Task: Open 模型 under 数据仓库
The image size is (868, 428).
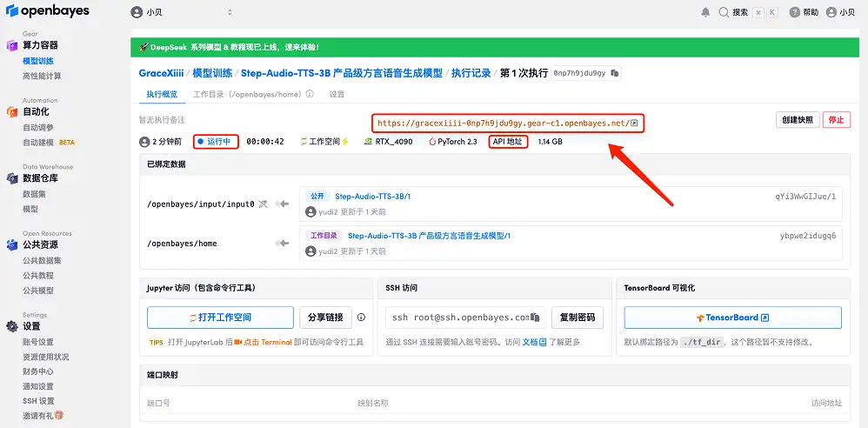Action: 30,209
